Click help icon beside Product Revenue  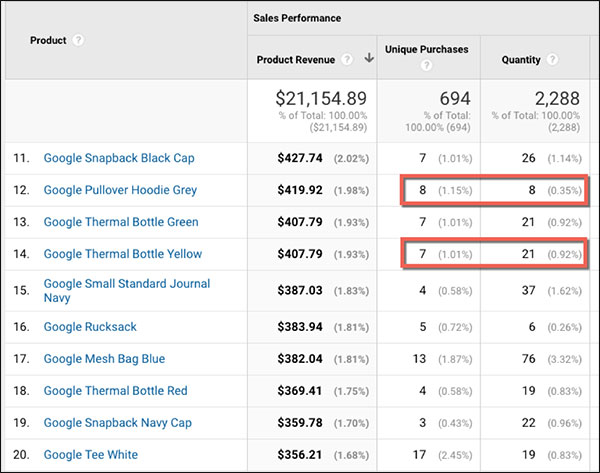pyautogui.click(x=347, y=59)
